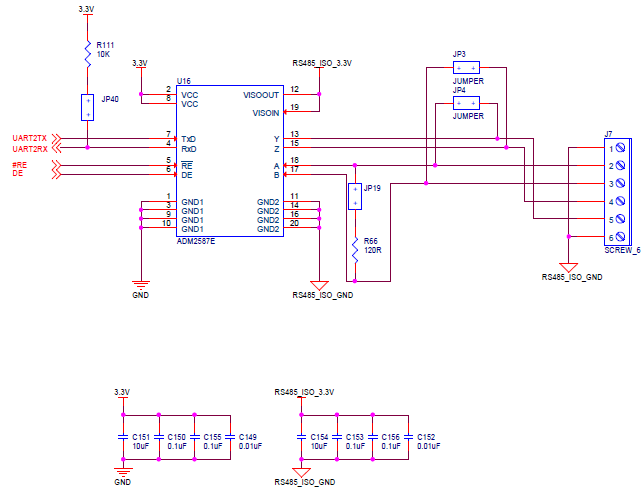Click the JP19 jumper symbol

(x=355, y=196)
